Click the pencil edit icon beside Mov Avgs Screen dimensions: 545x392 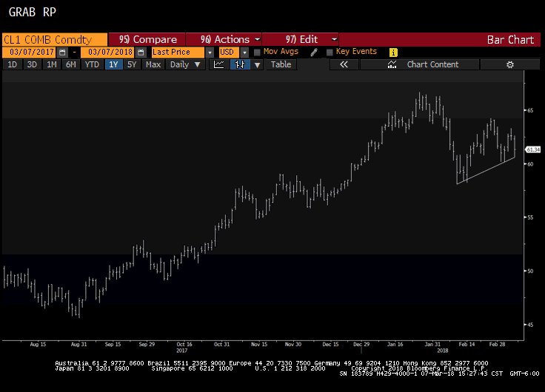pyautogui.click(x=314, y=53)
